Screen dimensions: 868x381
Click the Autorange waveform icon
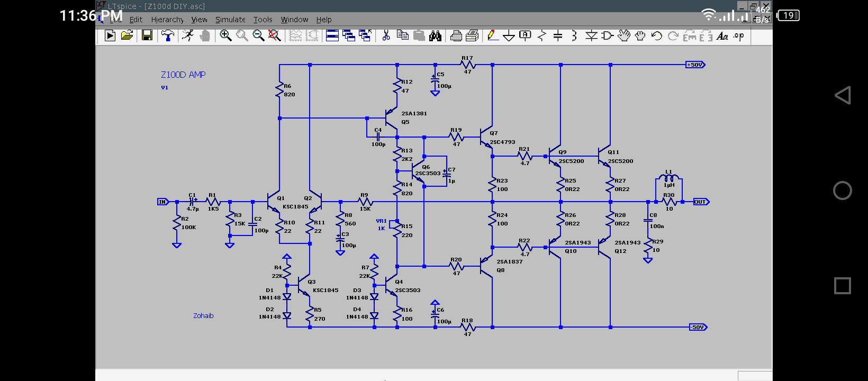pyautogui.click(x=295, y=35)
